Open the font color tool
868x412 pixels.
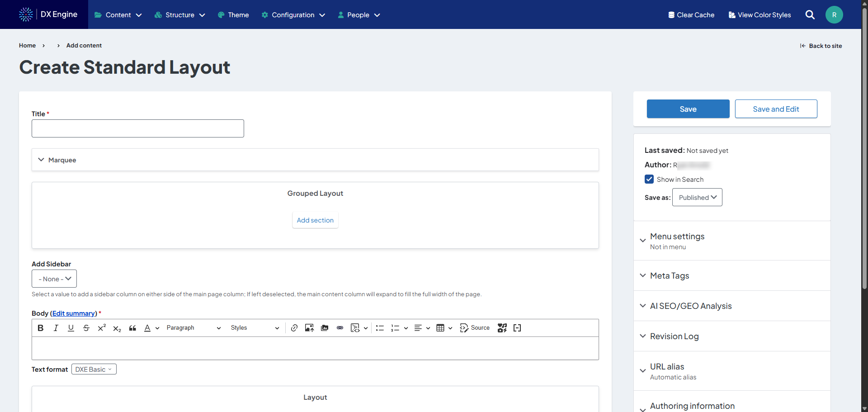[147, 328]
